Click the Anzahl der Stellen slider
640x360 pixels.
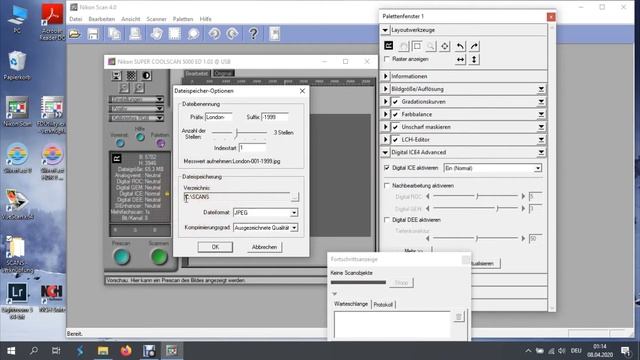click(239, 133)
